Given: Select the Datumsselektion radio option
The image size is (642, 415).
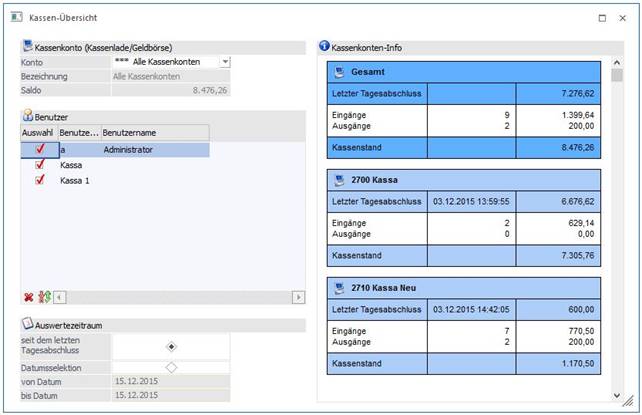Looking at the screenshot, I should (171, 367).
